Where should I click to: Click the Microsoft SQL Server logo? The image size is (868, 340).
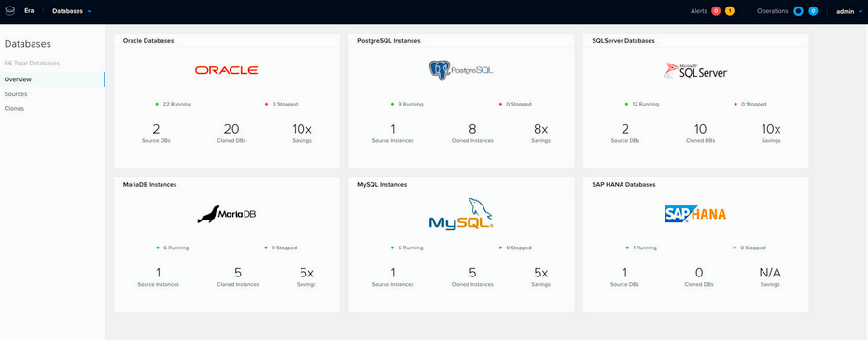click(695, 71)
